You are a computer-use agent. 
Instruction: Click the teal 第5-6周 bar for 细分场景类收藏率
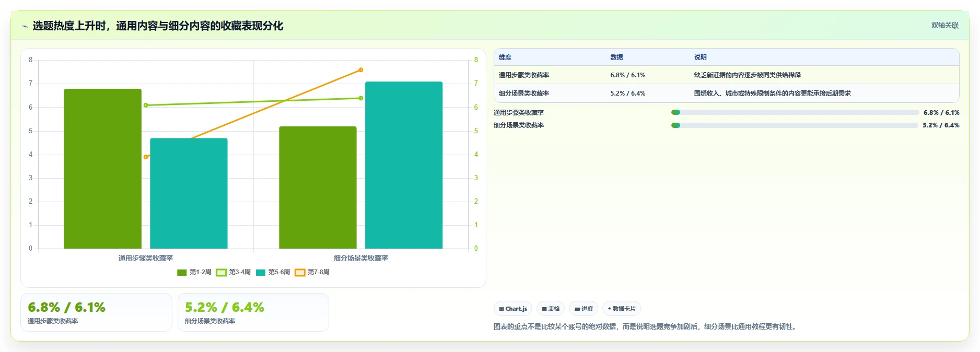[404, 165]
